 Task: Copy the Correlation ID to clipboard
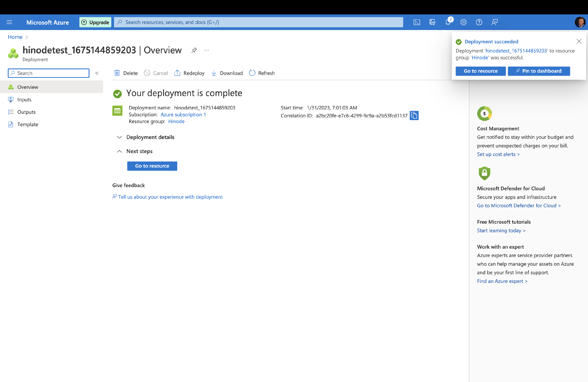tap(414, 115)
